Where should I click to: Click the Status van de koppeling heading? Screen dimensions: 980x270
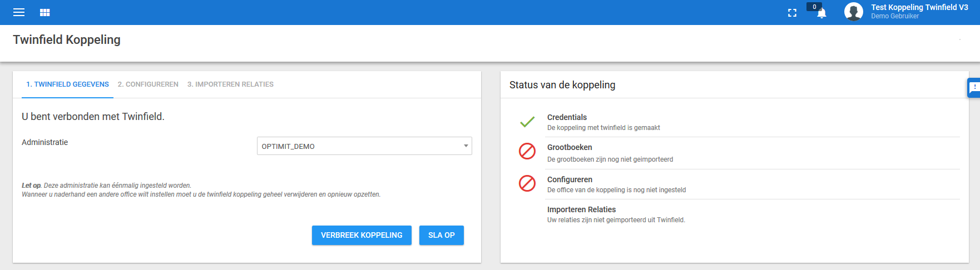562,85
